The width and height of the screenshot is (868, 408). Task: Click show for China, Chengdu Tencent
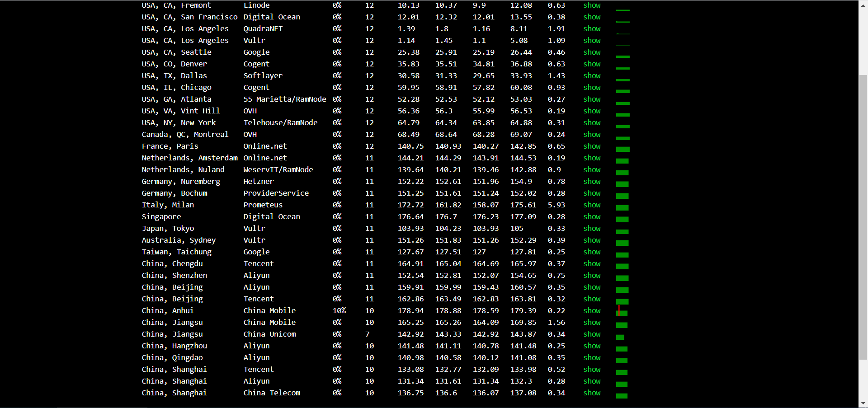coord(592,264)
